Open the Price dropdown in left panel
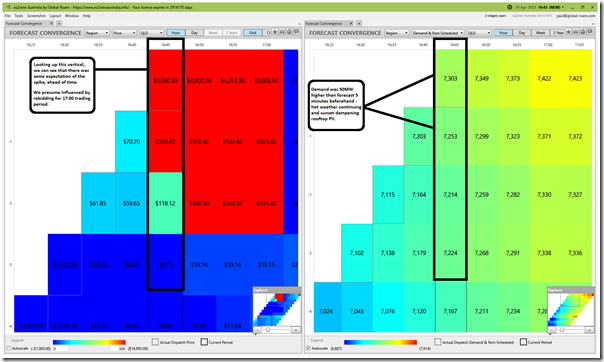The image size is (604, 362). [x=124, y=33]
